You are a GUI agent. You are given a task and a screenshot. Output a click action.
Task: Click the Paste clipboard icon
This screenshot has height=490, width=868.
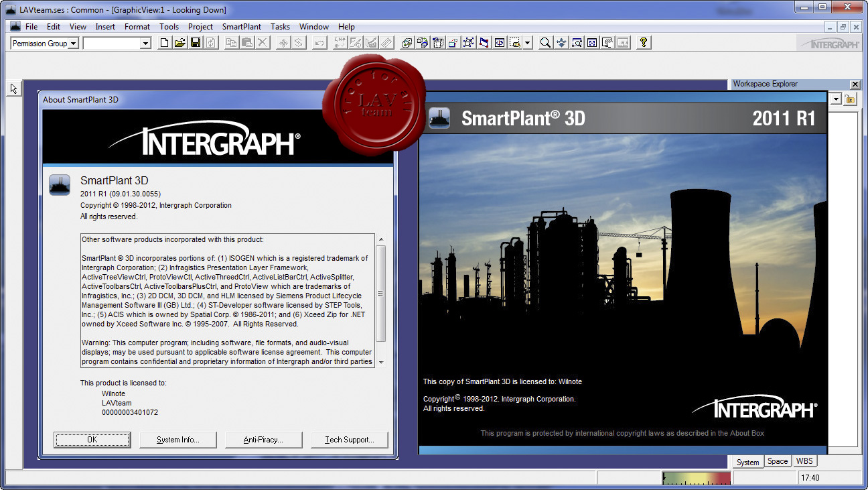(x=247, y=43)
